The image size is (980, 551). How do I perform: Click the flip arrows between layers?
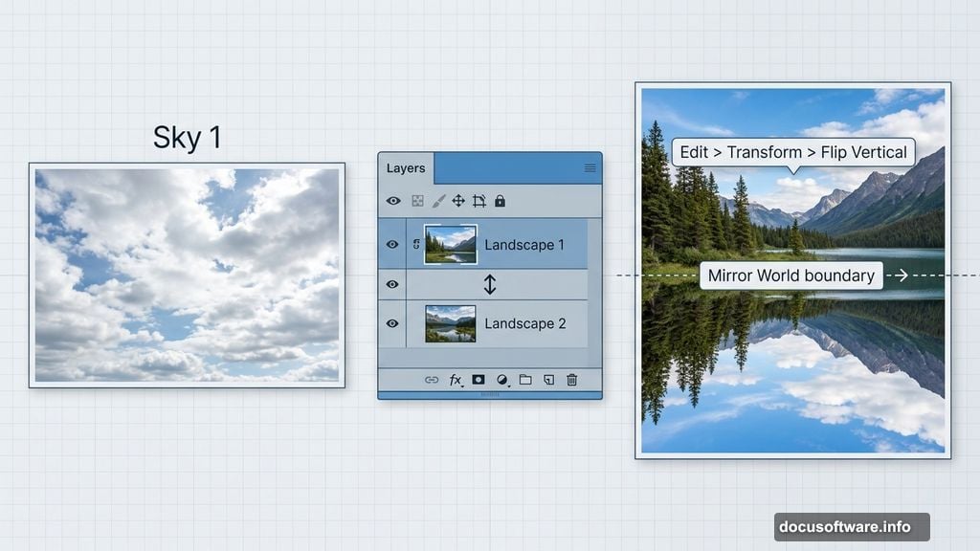point(491,284)
